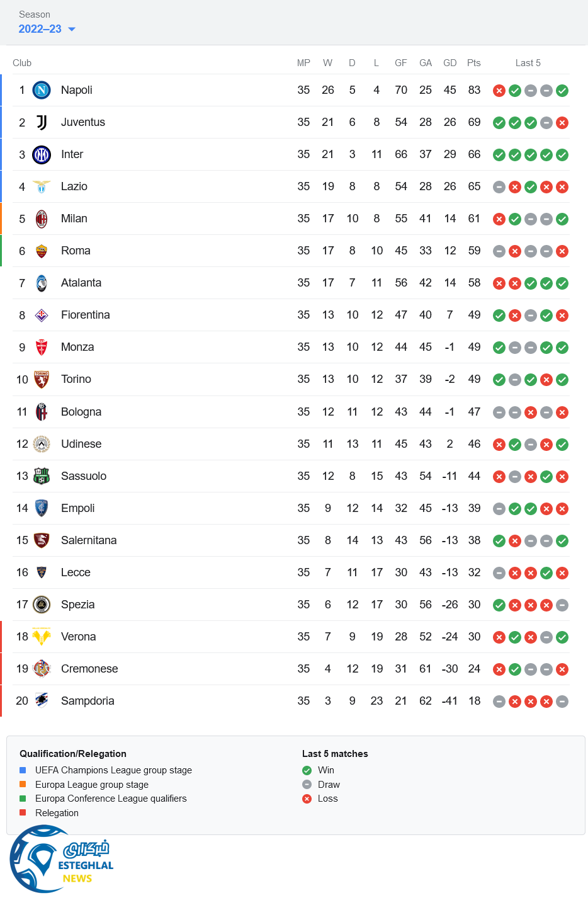588x910 pixels.
Task: Click the Milan club crest
Action: [42, 219]
